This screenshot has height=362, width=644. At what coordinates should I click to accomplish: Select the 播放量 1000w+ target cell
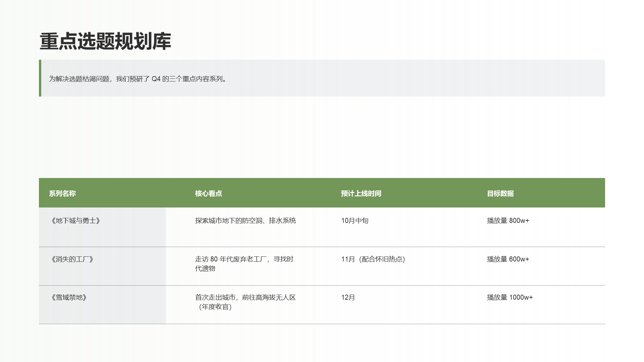pyautogui.click(x=510, y=297)
